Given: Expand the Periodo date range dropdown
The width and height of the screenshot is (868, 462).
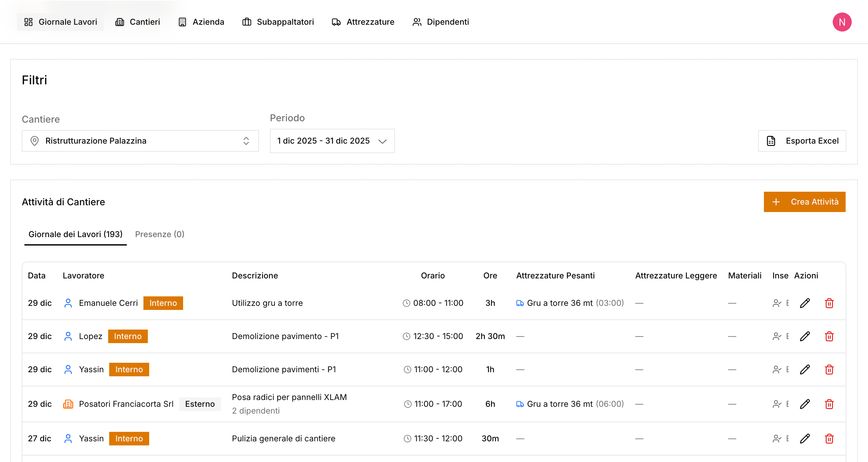Looking at the screenshot, I should point(332,141).
